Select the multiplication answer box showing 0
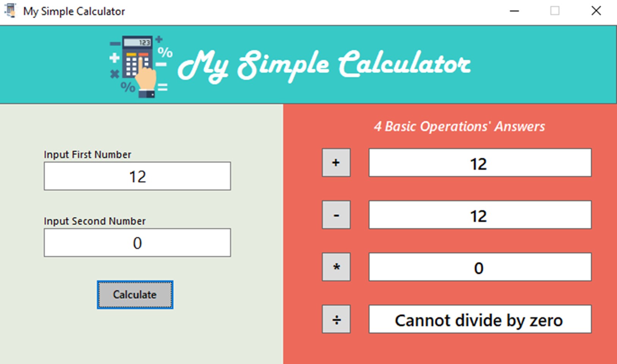 480,267
